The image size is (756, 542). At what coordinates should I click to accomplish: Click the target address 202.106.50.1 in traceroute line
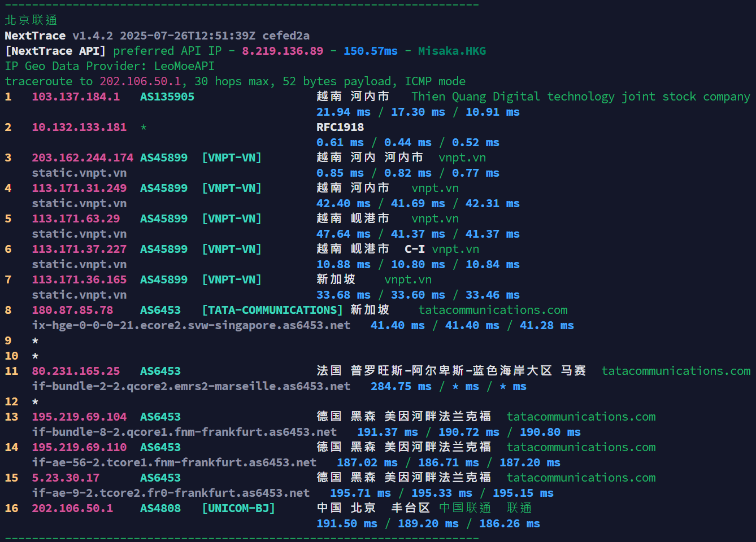coord(140,81)
